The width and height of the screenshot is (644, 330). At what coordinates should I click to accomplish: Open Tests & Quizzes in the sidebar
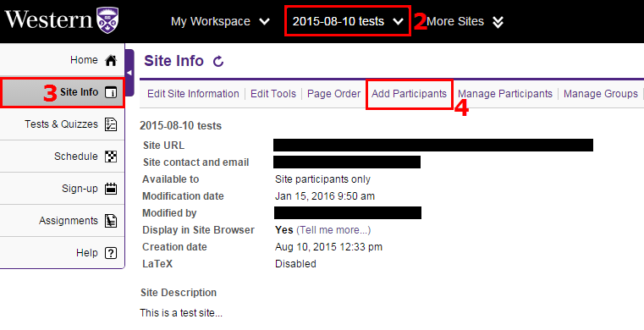click(62, 124)
